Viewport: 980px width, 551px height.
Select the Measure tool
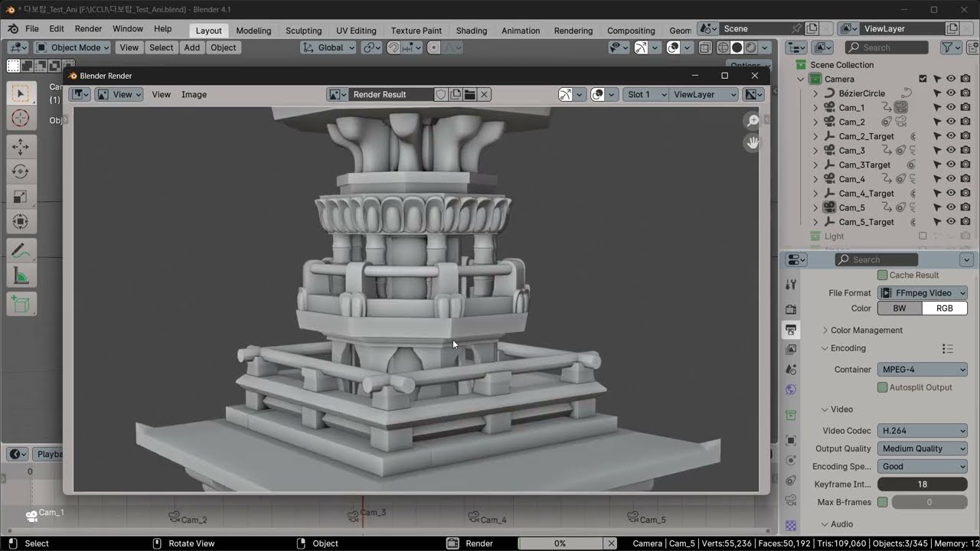click(21, 275)
